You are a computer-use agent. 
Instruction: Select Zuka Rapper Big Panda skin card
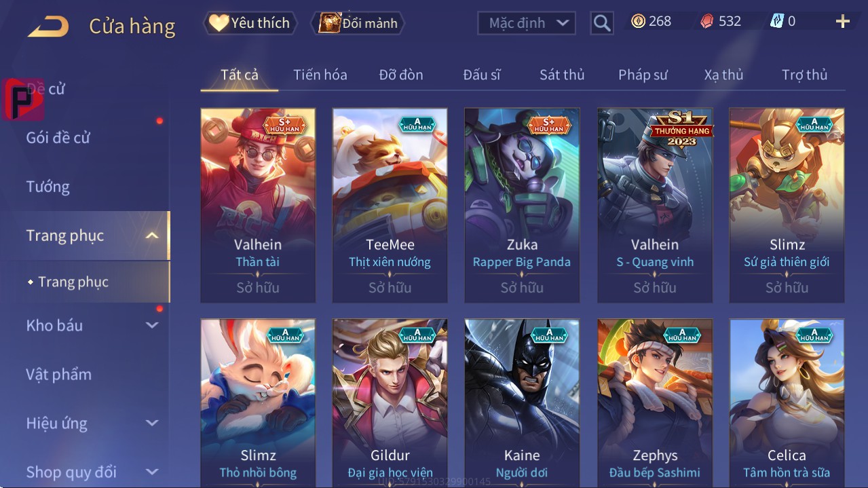pos(522,205)
